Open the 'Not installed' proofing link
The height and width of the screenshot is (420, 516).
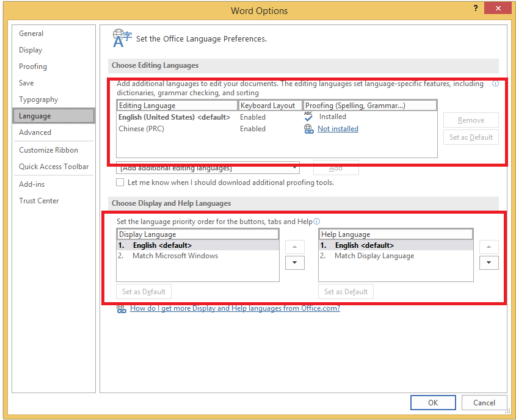pyautogui.click(x=338, y=129)
